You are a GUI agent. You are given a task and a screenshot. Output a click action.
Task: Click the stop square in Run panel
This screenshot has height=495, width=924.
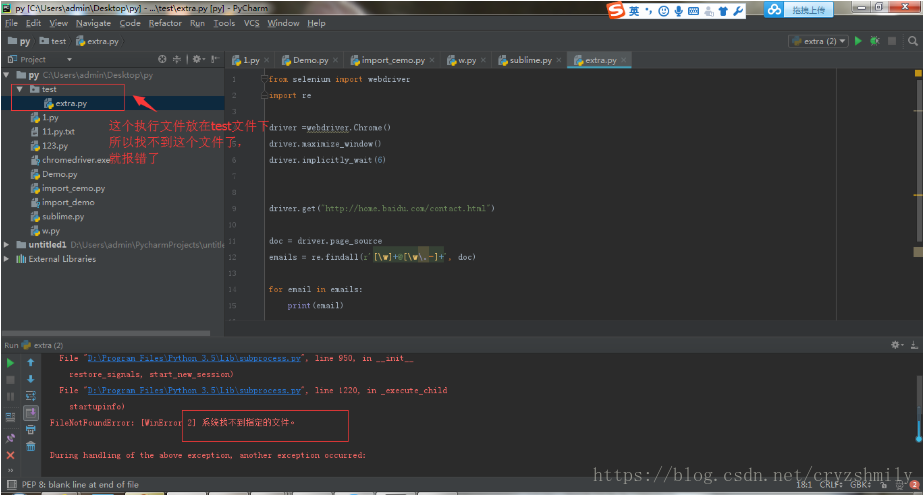click(10, 380)
